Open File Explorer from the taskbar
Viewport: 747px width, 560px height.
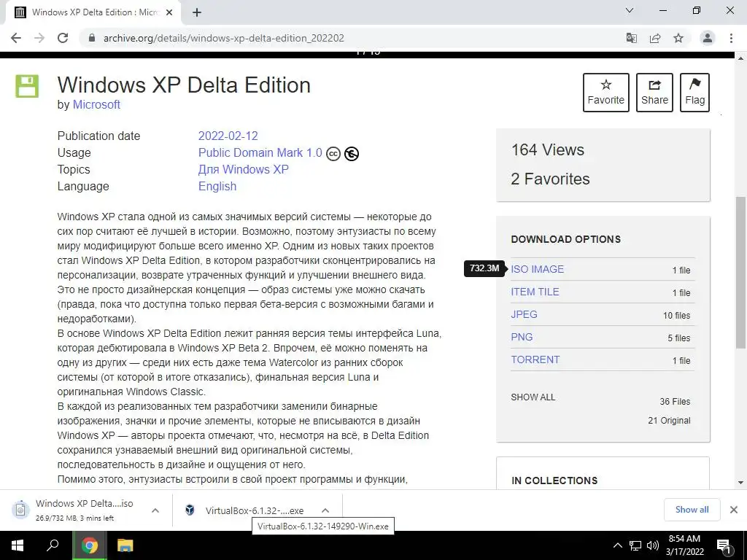pos(125,545)
